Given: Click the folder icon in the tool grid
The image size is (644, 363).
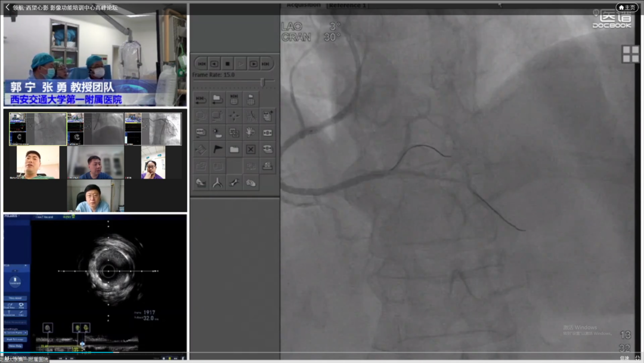Looking at the screenshot, I should 234,150.
